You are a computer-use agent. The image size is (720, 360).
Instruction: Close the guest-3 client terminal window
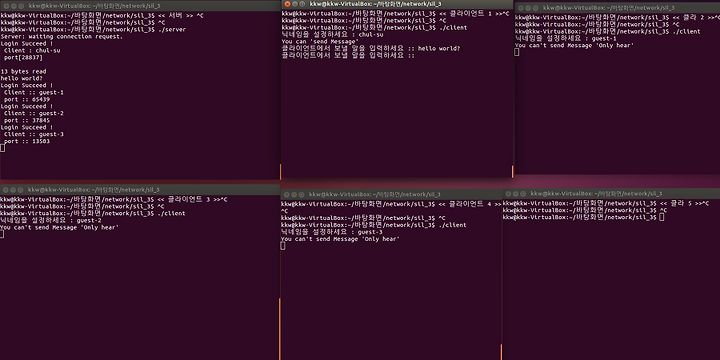(x=287, y=195)
